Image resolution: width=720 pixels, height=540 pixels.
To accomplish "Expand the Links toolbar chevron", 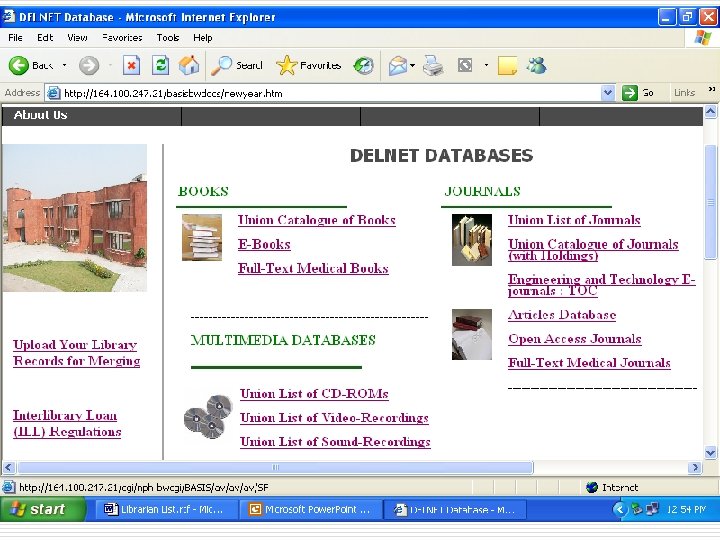I will pos(712,89).
